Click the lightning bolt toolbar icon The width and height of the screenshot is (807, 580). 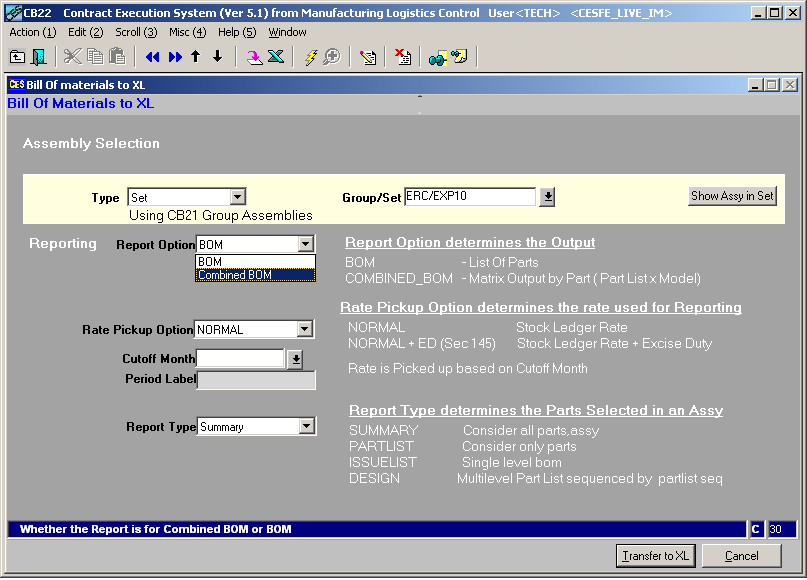[x=310, y=57]
